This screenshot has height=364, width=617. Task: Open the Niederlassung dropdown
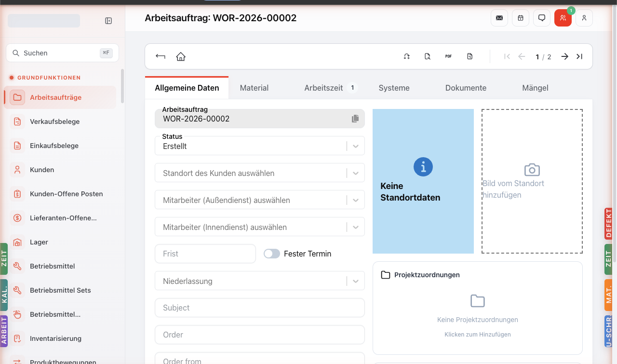(260, 281)
